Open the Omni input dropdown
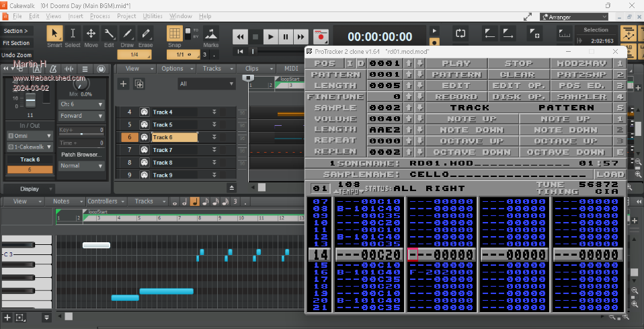This screenshot has width=644, height=329. coord(28,136)
